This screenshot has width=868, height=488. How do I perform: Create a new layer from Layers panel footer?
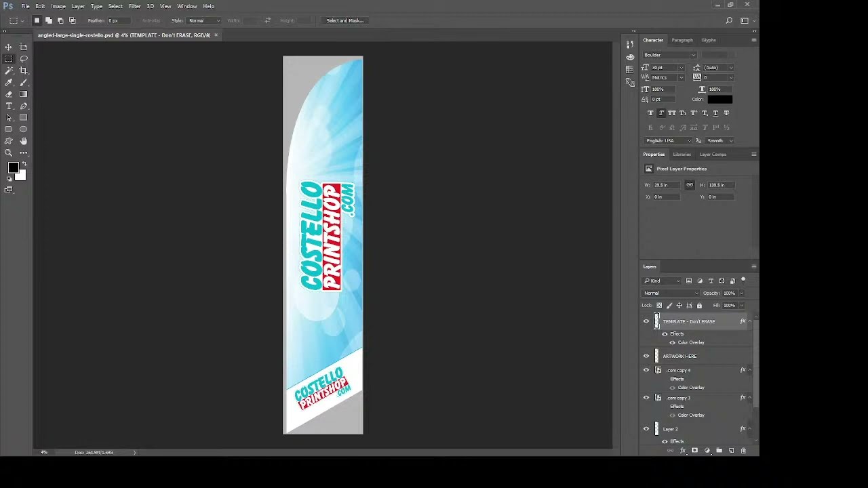click(x=731, y=451)
